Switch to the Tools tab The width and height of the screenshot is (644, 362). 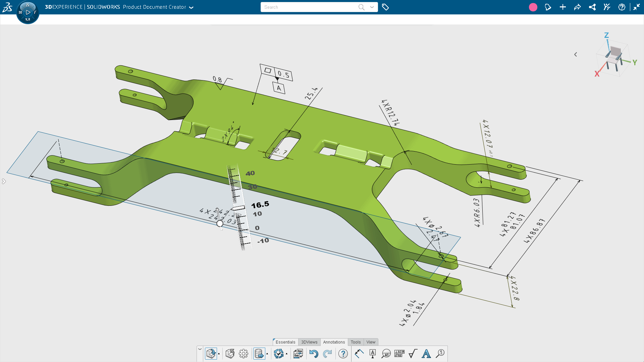tap(356, 342)
